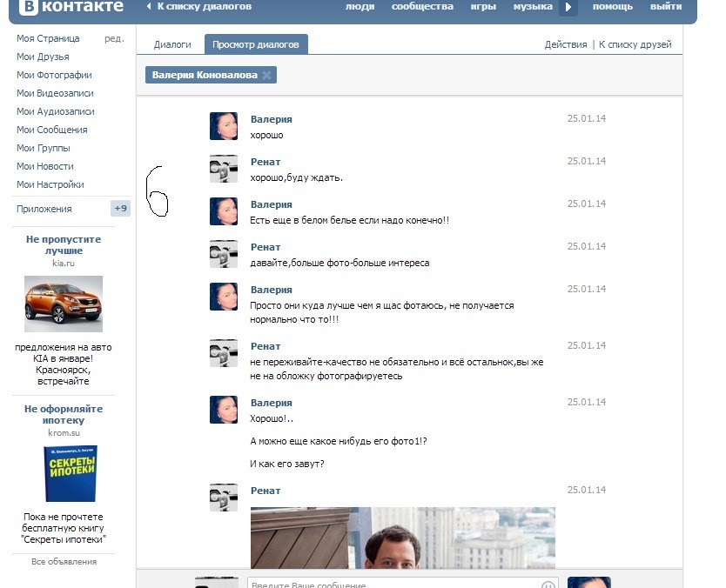Click the Не оформляйте ипотеку ad title
The height and width of the screenshot is (588, 726).
click(64, 415)
